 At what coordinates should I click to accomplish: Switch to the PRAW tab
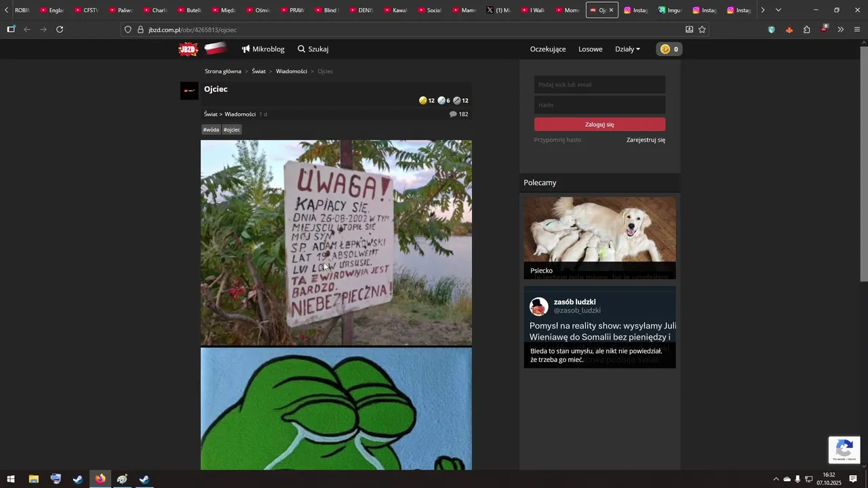click(292, 10)
